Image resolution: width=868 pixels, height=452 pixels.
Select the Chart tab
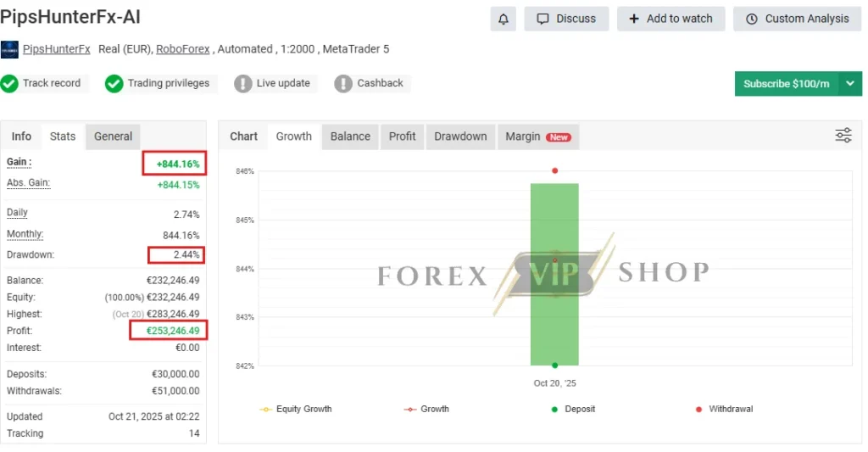[243, 137]
